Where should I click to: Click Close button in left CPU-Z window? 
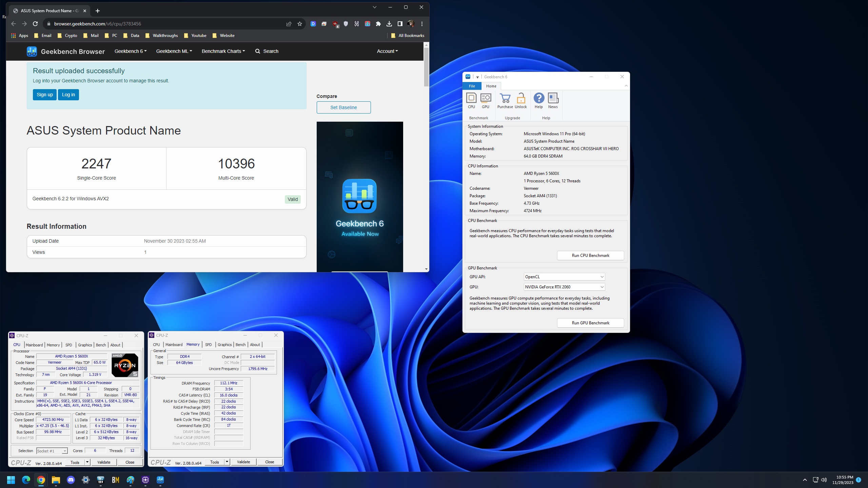130,462
